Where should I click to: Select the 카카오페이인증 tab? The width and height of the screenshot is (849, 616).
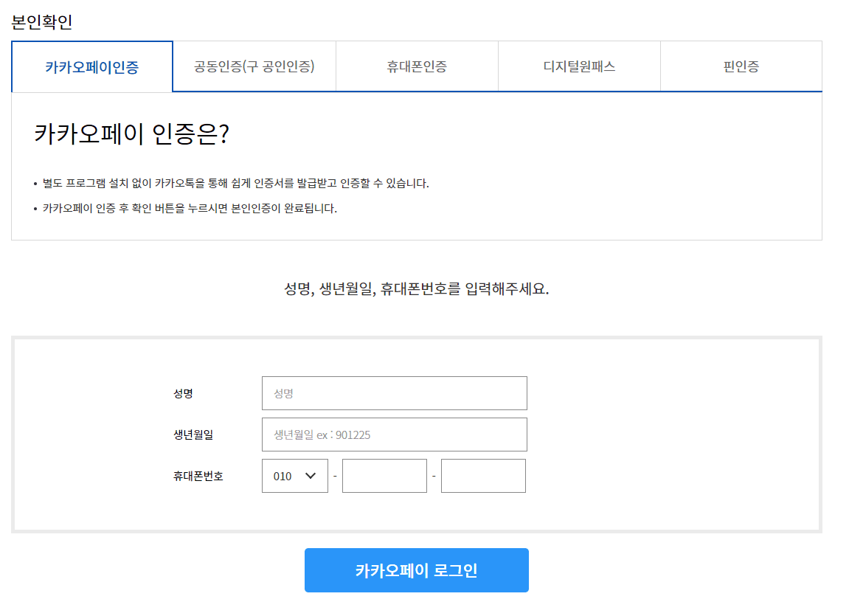pos(92,66)
